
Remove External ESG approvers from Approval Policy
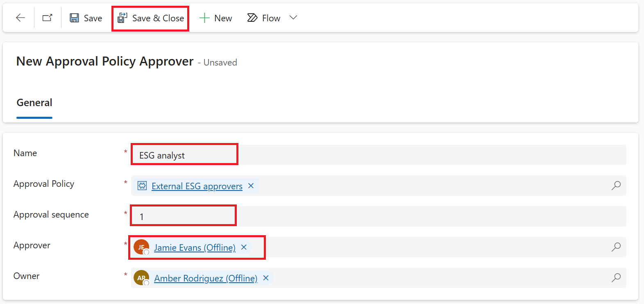[x=251, y=186]
